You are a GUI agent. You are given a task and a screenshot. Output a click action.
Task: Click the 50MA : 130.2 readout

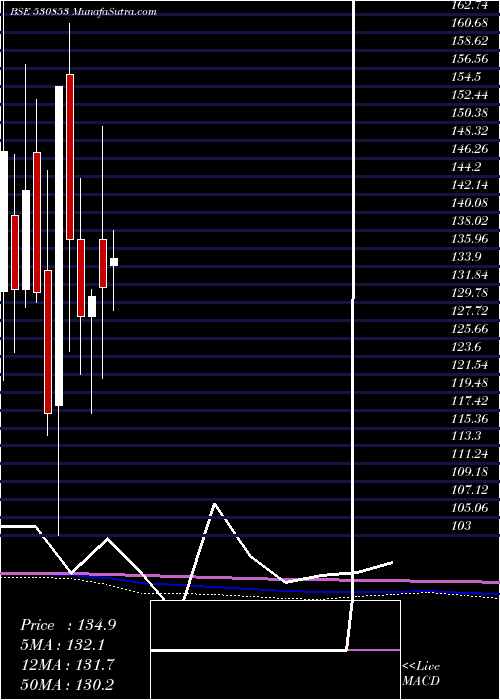(x=67, y=684)
